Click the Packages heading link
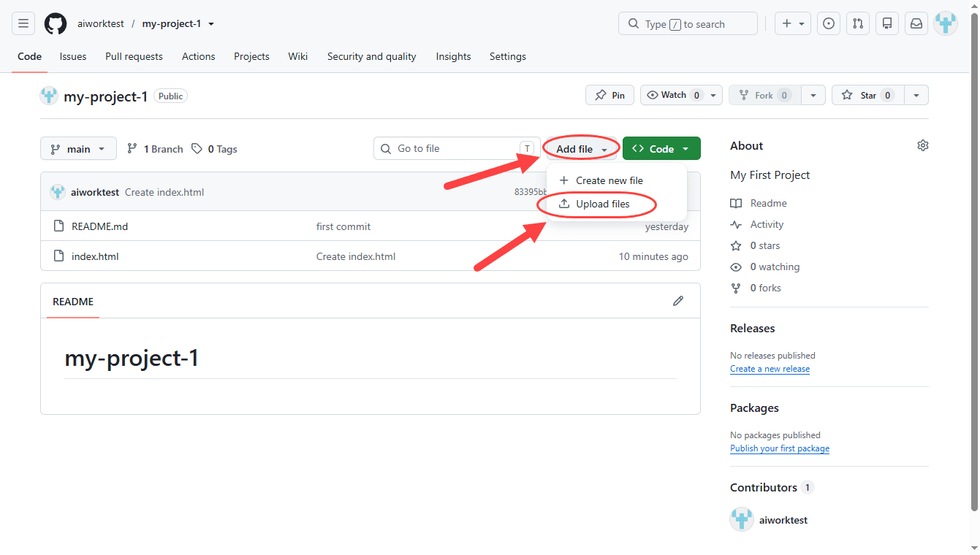 click(754, 408)
